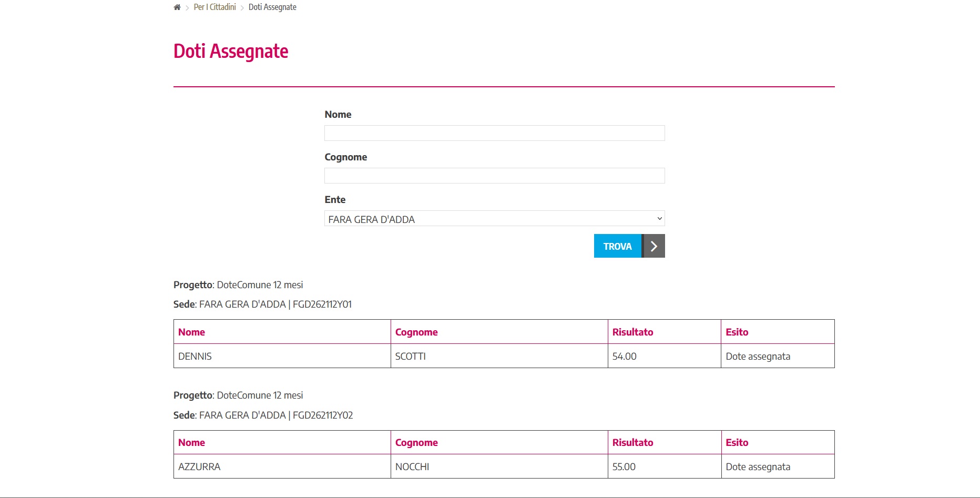Click the 54.00 result value
This screenshot has height=498, width=980.
tap(624, 357)
